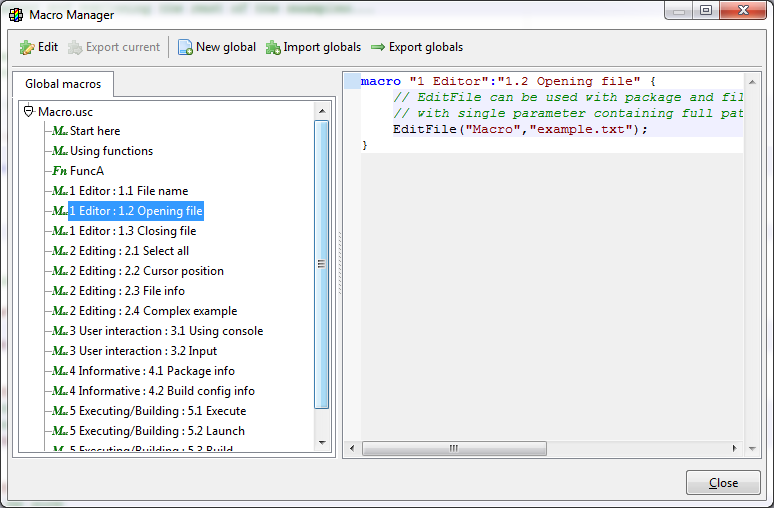Select the 4 Informative : 4.1 Package info macro

pyautogui.click(x=152, y=371)
